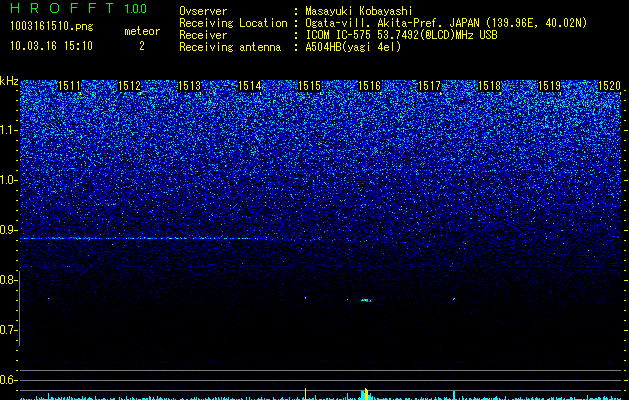
Task: Click the date stamp 10.03.16 15:10
Action: [51, 46]
